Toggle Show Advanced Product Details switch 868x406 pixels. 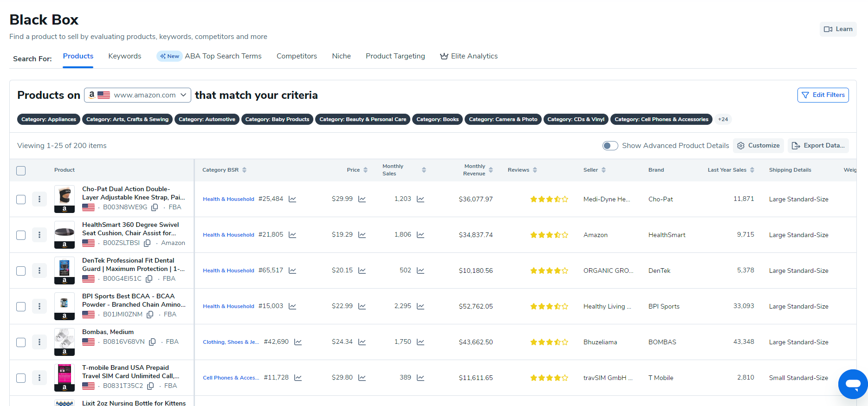(610, 146)
